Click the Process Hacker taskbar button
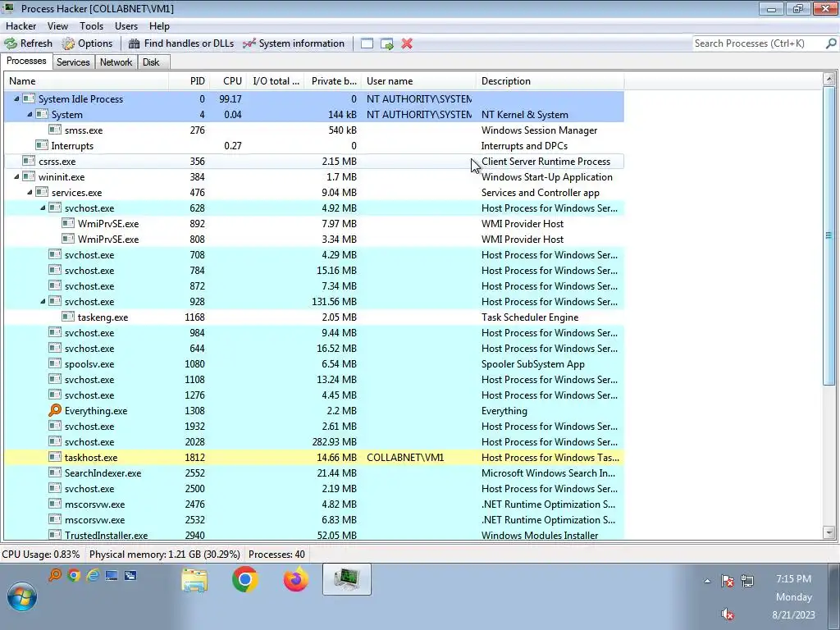Screen dimensions: 840x630 pyautogui.click(x=347, y=579)
